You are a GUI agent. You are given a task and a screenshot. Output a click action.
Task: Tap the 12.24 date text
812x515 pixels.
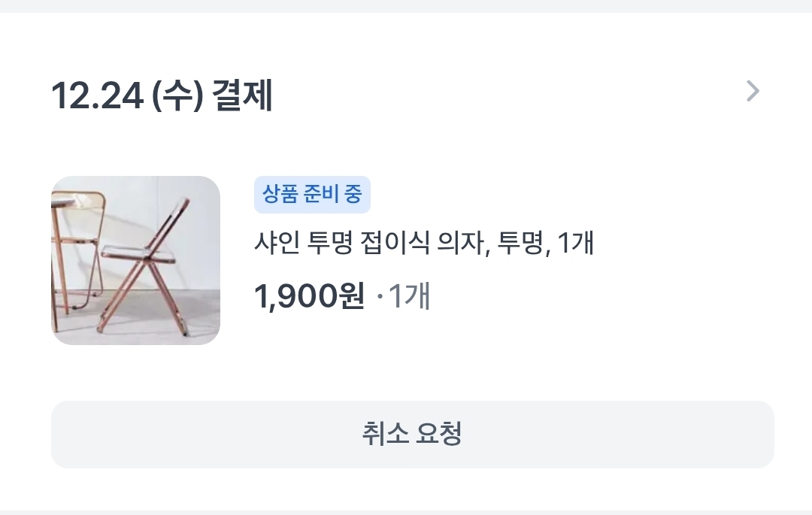97,97
